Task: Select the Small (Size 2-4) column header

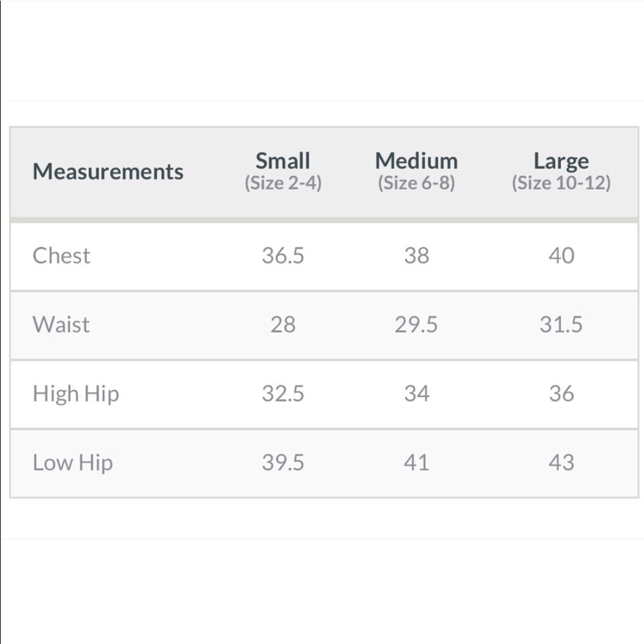Action: click(x=283, y=171)
